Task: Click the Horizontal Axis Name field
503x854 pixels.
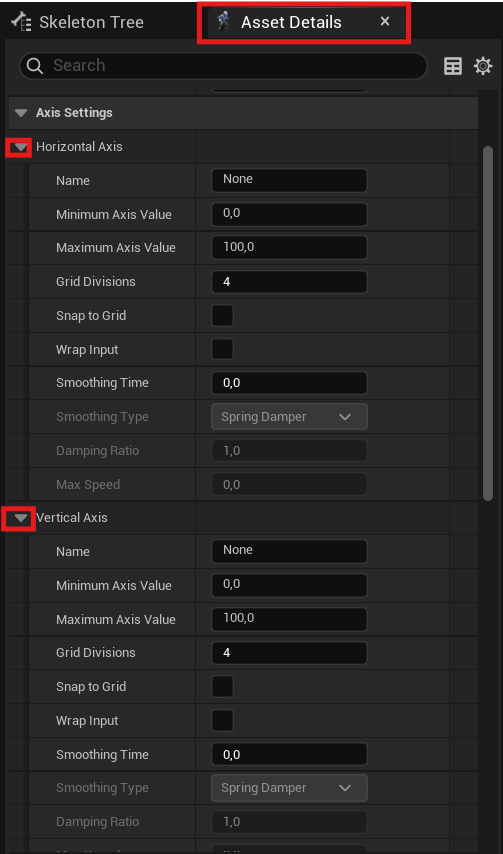Action: [289, 180]
